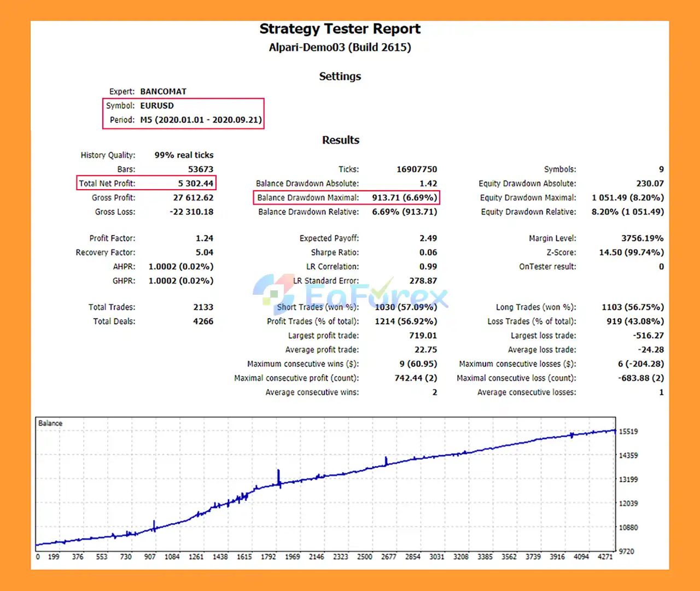700x591 pixels.
Task: Click the Total Net Profit value 5 302.44
Action: tap(195, 184)
